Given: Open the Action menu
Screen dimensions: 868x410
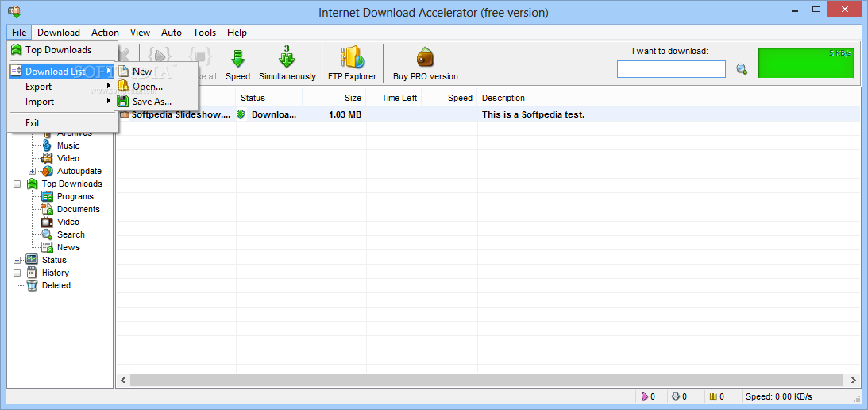Looking at the screenshot, I should tap(105, 33).
